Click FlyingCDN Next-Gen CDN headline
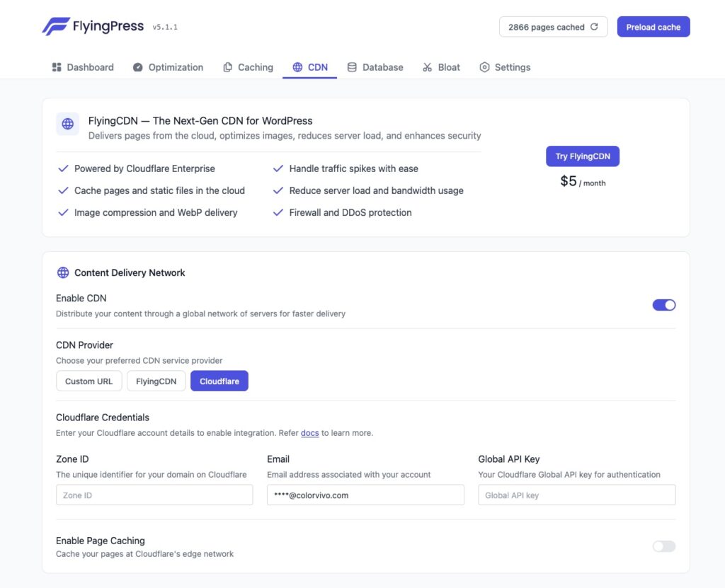The width and height of the screenshot is (725, 588). point(200,121)
